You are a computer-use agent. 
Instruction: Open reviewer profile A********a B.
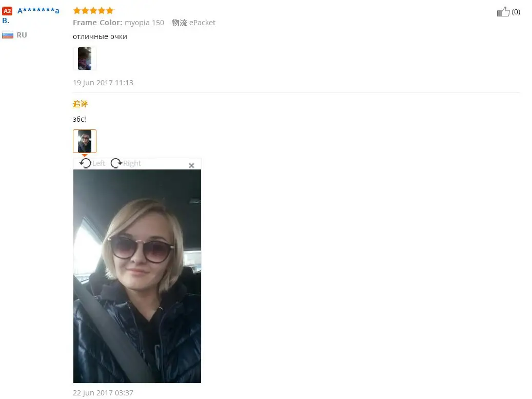pyautogui.click(x=31, y=15)
